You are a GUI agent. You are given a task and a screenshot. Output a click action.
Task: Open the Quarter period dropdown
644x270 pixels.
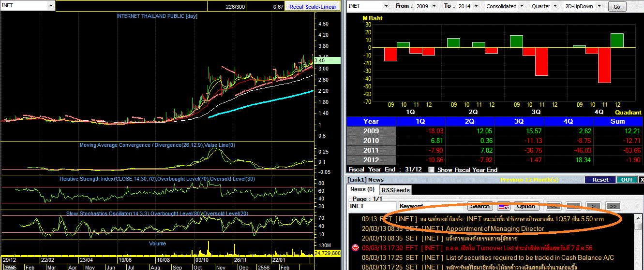(555, 6)
